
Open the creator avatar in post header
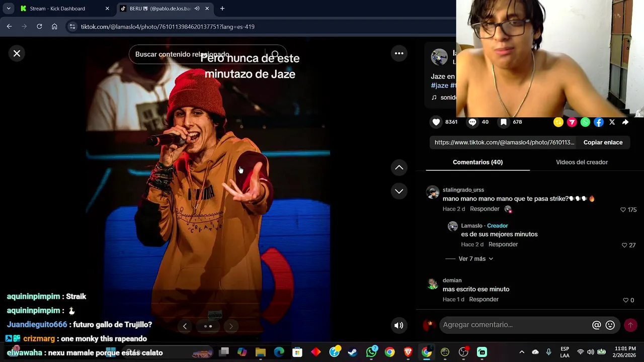click(x=439, y=57)
